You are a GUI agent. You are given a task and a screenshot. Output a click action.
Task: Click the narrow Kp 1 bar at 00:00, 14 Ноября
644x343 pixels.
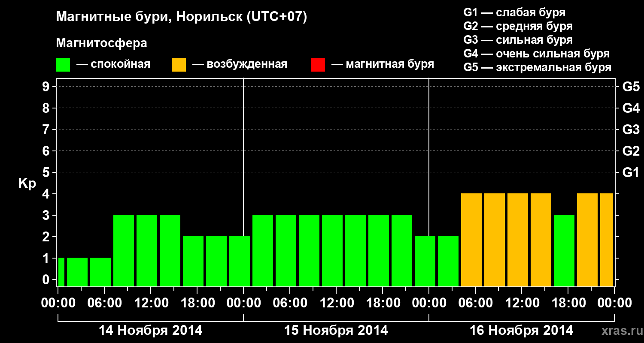pos(61,272)
